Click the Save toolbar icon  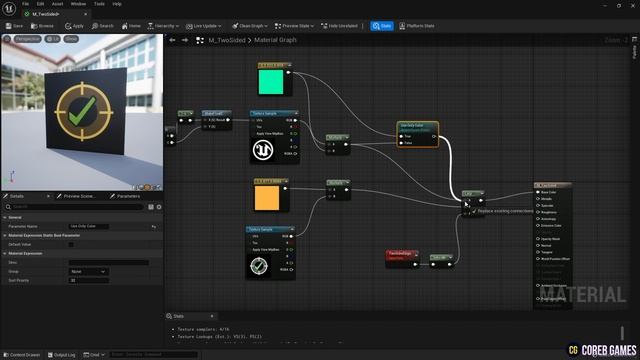[14, 26]
